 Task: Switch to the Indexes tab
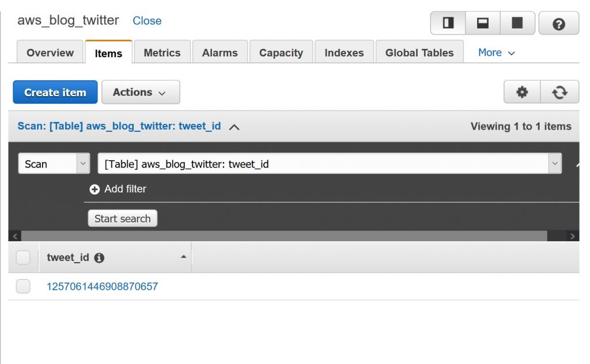pos(344,52)
